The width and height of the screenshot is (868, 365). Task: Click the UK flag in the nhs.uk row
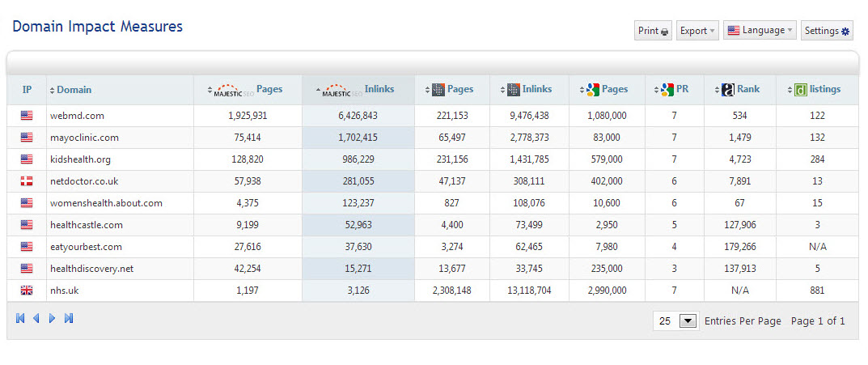(x=27, y=290)
